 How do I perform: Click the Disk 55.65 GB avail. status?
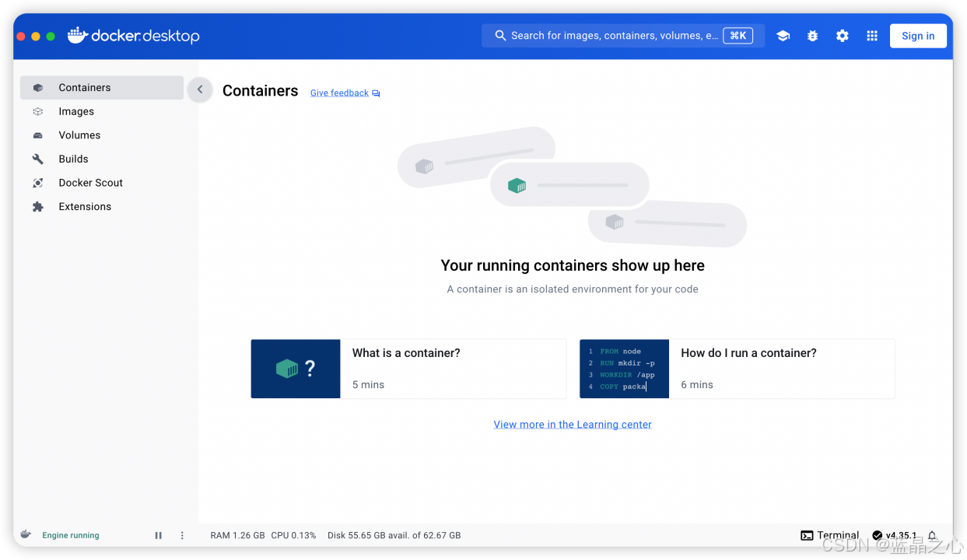pyautogui.click(x=394, y=535)
